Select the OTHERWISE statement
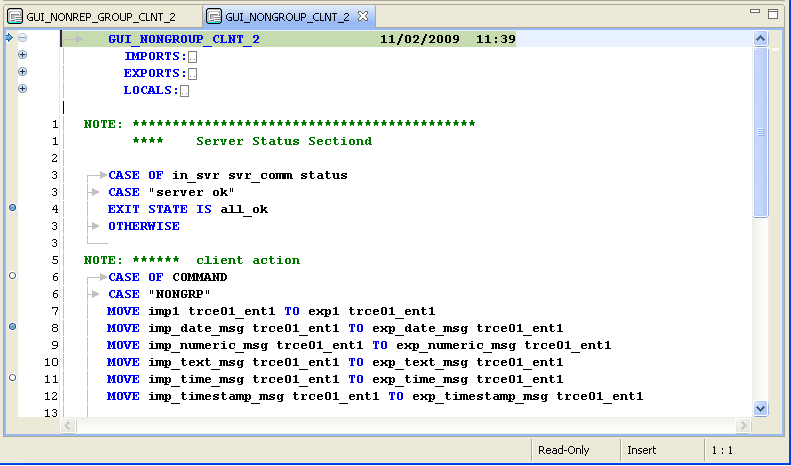 [144, 226]
